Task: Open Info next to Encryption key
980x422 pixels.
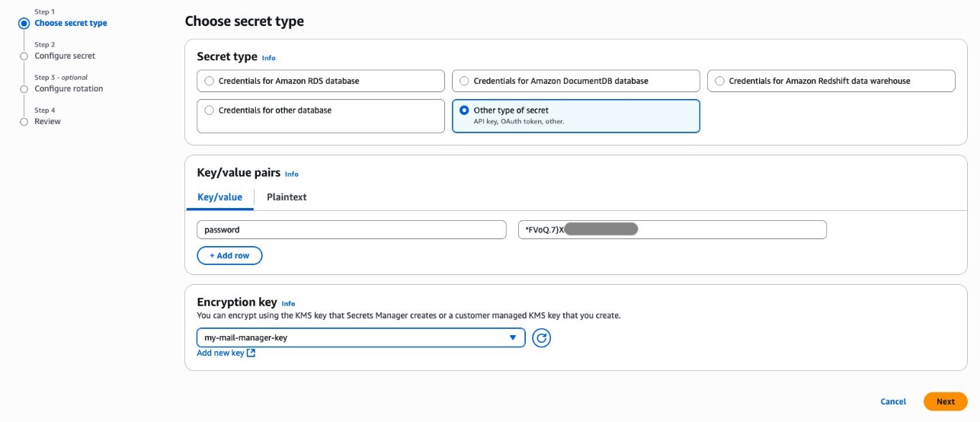Action: 288,303
